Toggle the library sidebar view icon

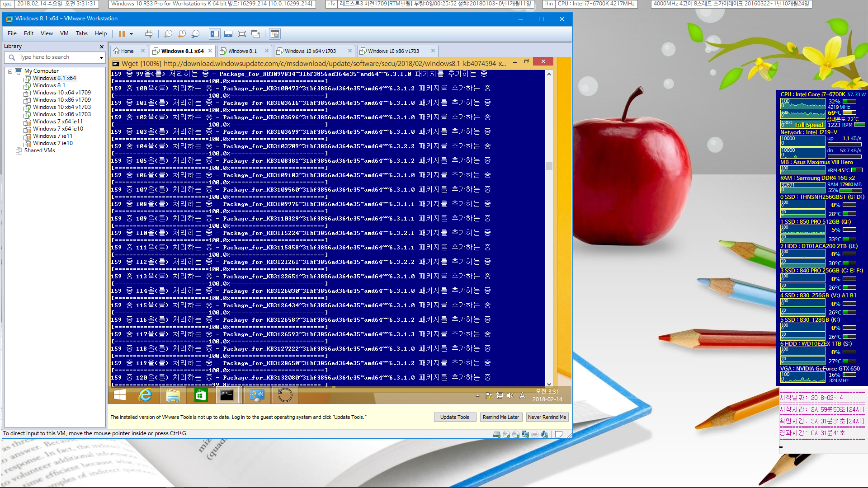coord(215,34)
